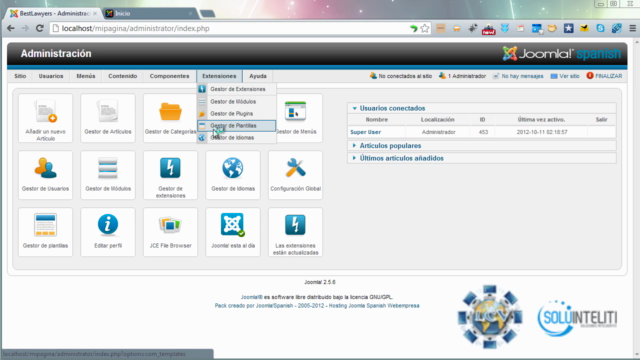
Task: Open the Usuarios menu
Action: pyautogui.click(x=51, y=76)
